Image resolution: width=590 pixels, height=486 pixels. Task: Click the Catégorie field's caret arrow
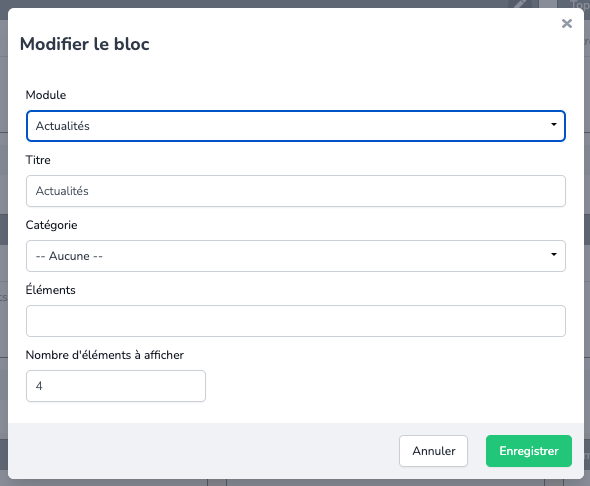554,255
